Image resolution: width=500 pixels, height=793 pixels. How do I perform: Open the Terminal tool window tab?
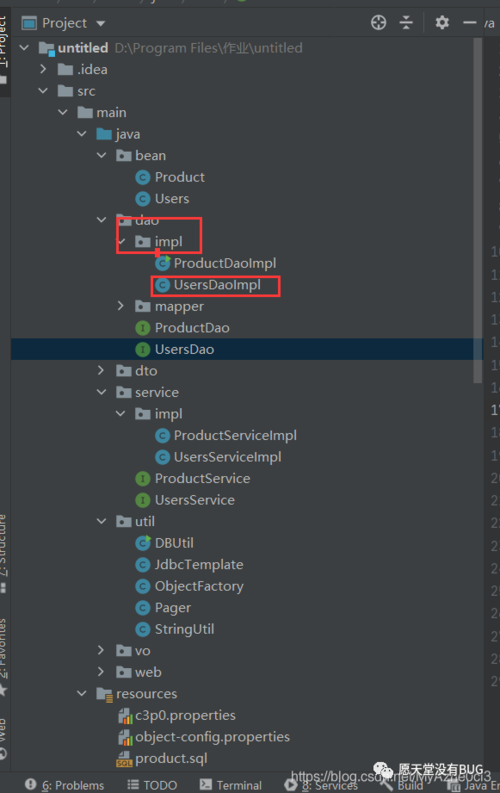(231, 785)
